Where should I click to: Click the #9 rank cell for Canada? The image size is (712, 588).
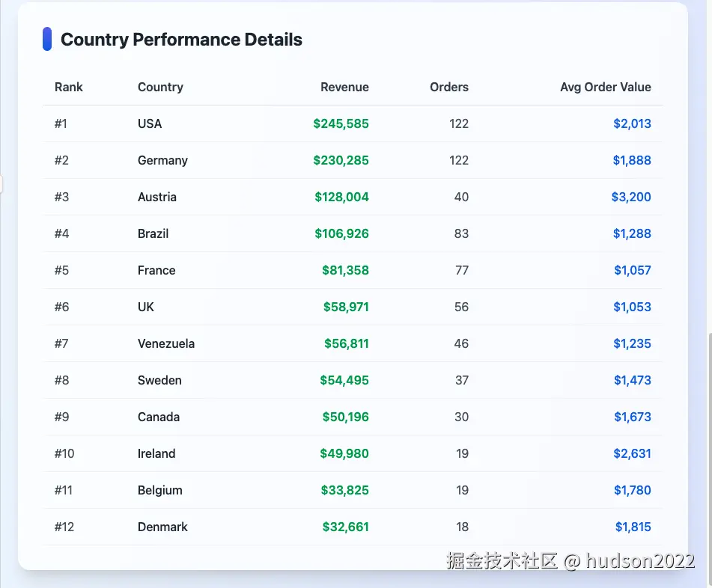click(x=61, y=417)
